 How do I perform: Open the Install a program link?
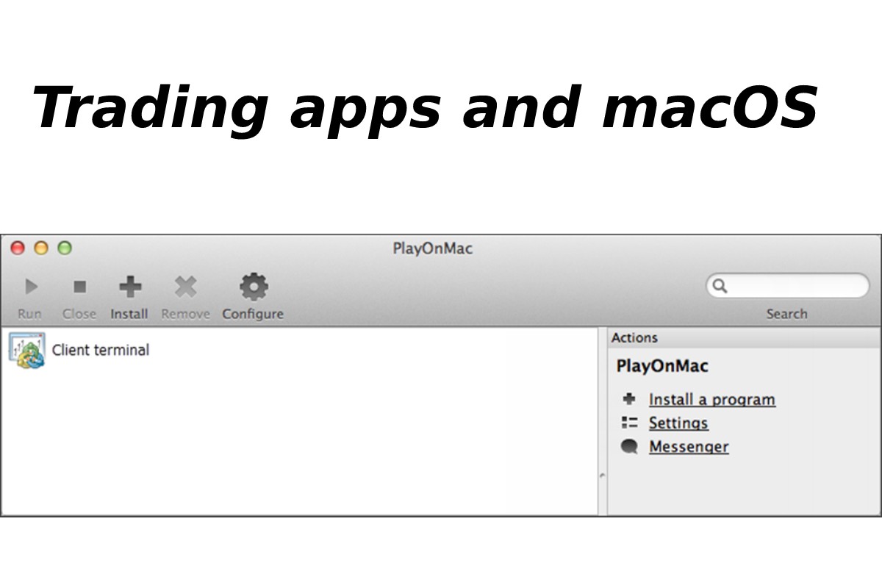click(711, 399)
